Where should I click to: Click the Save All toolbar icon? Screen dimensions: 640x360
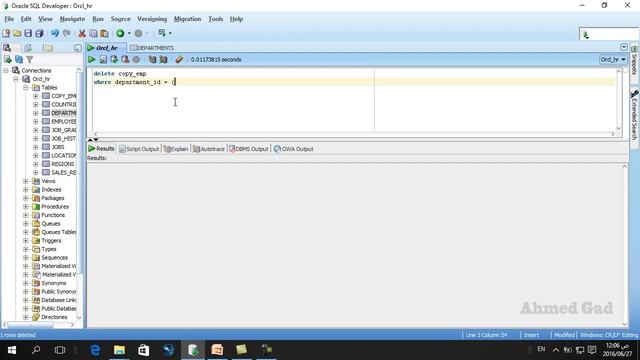pyautogui.click(x=39, y=33)
